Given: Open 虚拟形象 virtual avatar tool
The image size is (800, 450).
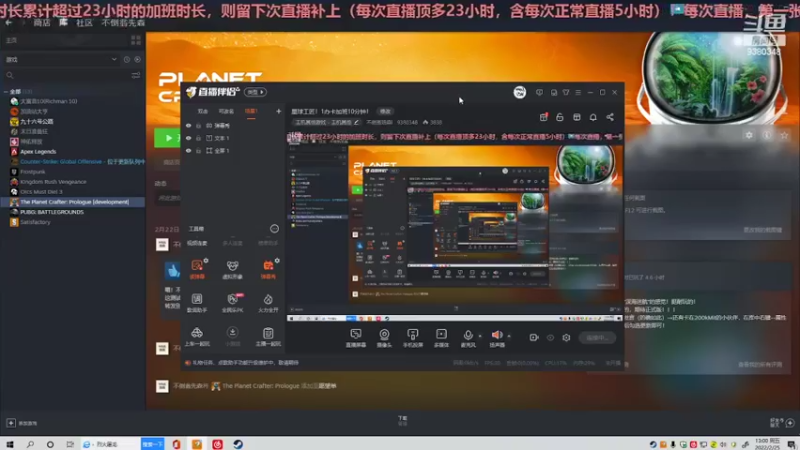Looking at the screenshot, I should tap(232, 269).
